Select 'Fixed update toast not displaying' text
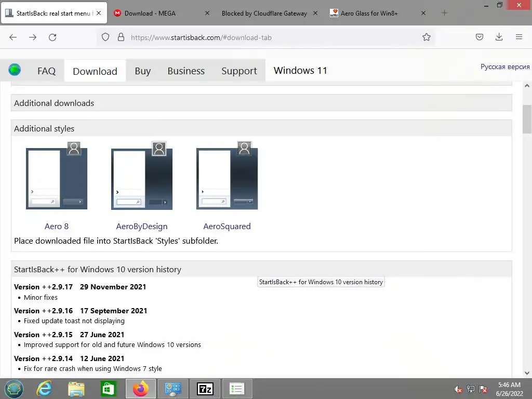 click(x=74, y=321)
